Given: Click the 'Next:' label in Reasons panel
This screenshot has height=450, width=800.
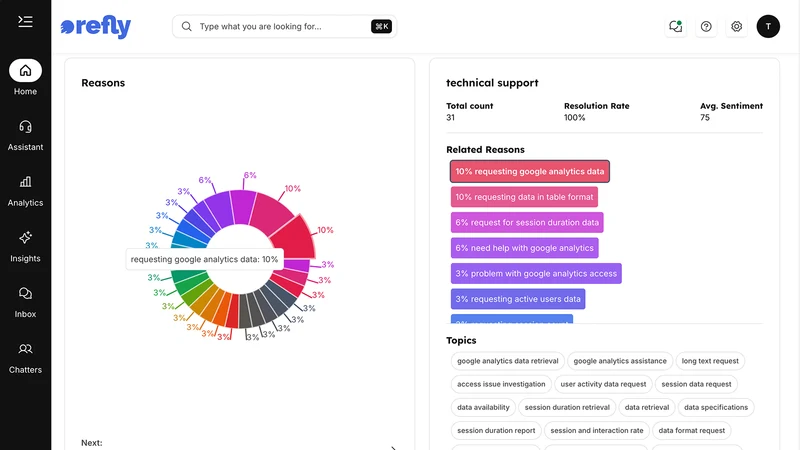Looking at the screenshot, I should pos(92,443).
